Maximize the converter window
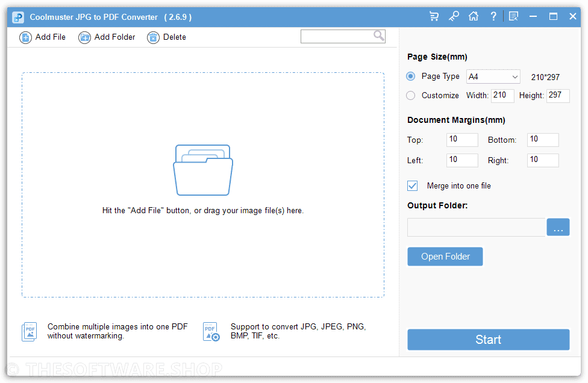Screen dimensions: 588x383 point(553,16)
